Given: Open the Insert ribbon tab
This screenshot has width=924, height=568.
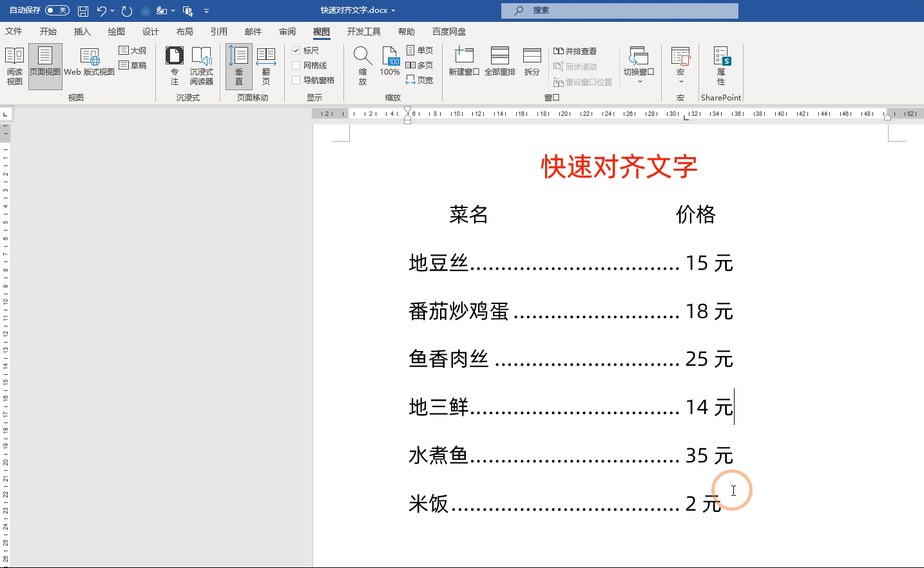Looking at the screenshot, I should point(82,32).
